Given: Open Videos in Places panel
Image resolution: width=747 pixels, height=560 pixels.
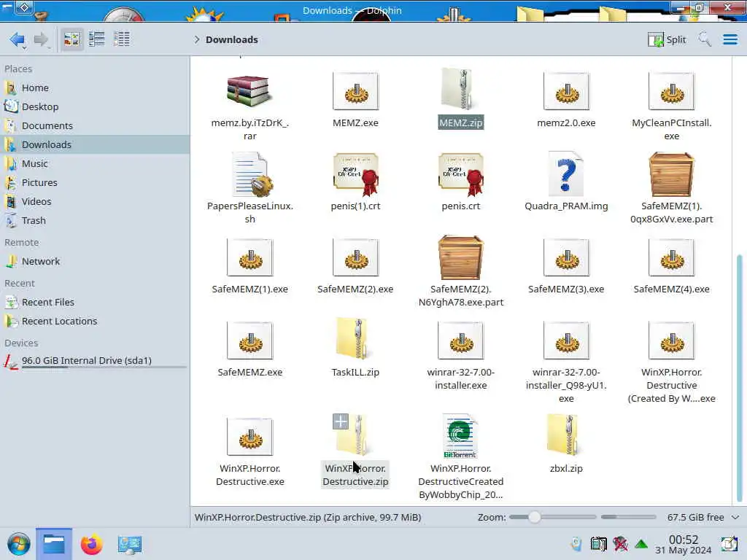Looking at the screenshot, I should [95, 201].
